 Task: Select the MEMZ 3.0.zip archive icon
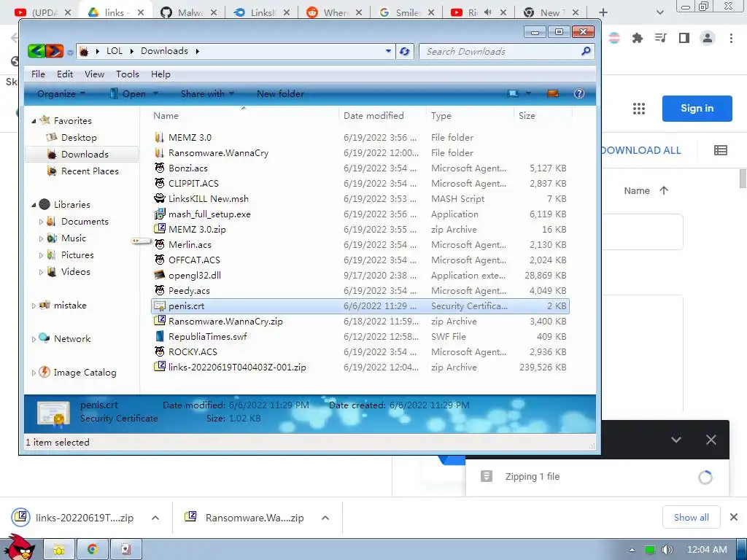click(x=160, y=229)
